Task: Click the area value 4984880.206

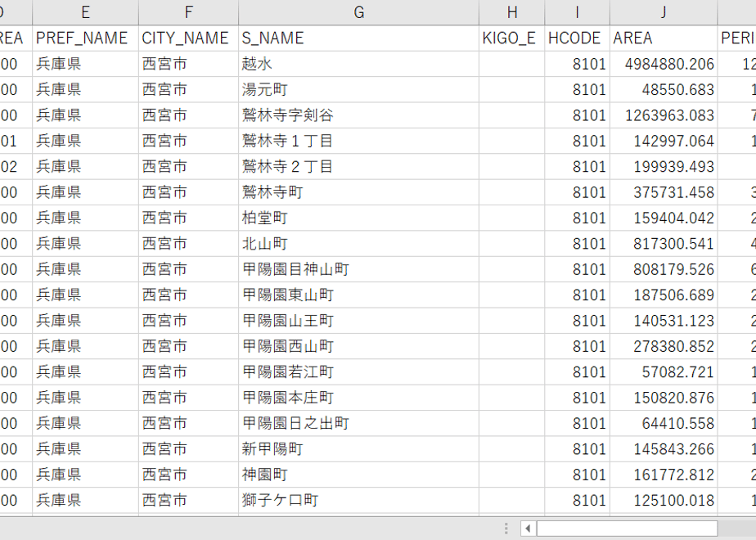Action: coord(664,64)
